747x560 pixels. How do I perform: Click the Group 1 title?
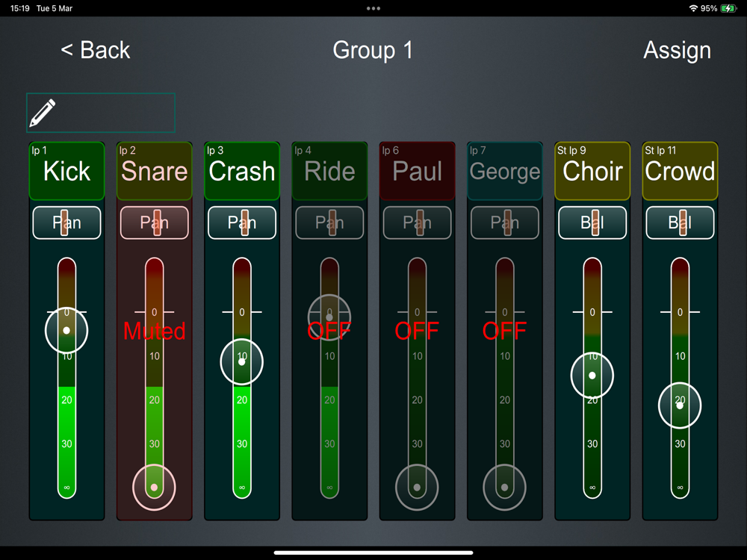[x=373, y=50]
